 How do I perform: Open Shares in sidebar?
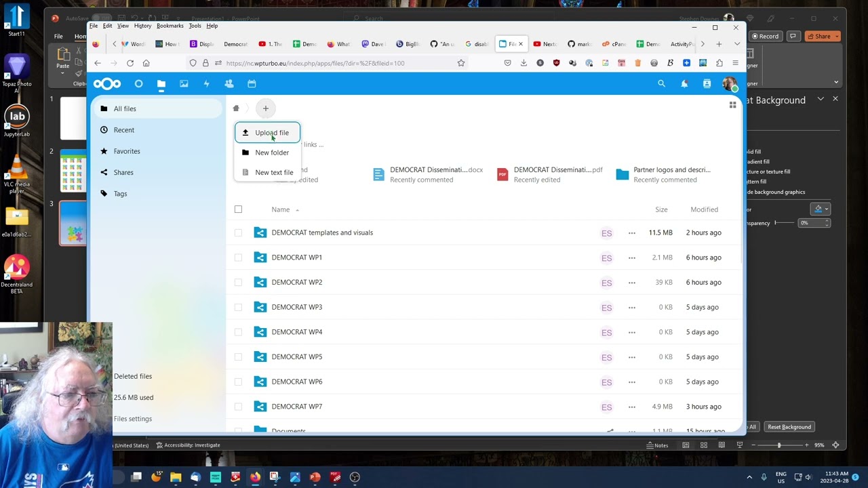pyautogui.click(x=157, y=172)
